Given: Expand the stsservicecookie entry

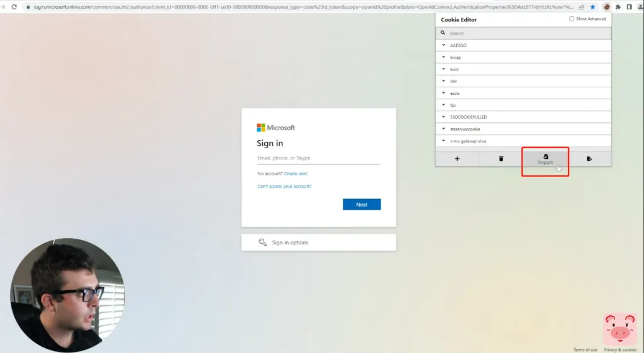Looking at the screenshot, I should [x=523, y=129].
